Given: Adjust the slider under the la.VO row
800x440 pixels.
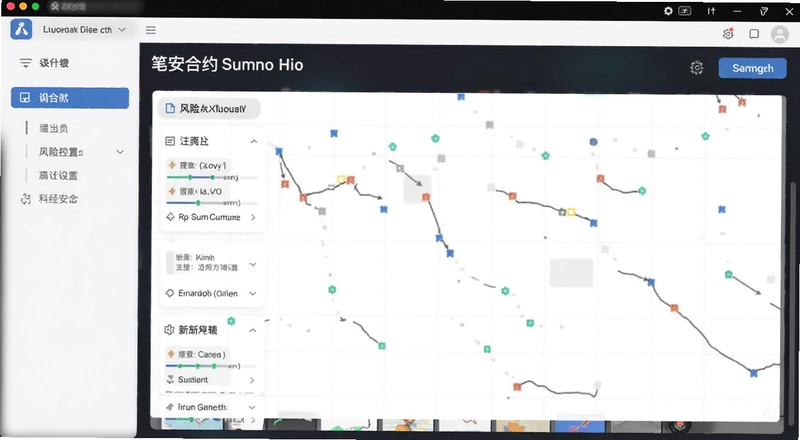Looking at the screenshot, I should (x=212, y=203).
